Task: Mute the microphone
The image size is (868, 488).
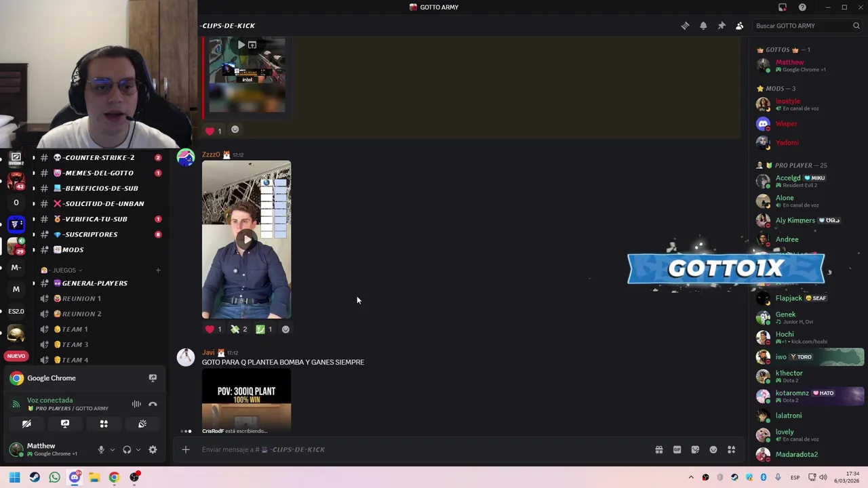Action: 101,449
